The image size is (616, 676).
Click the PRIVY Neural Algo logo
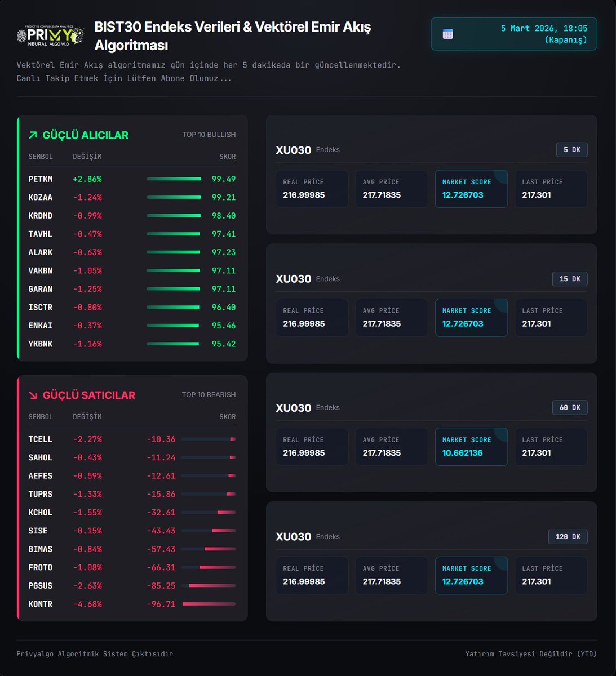point(50,35)
